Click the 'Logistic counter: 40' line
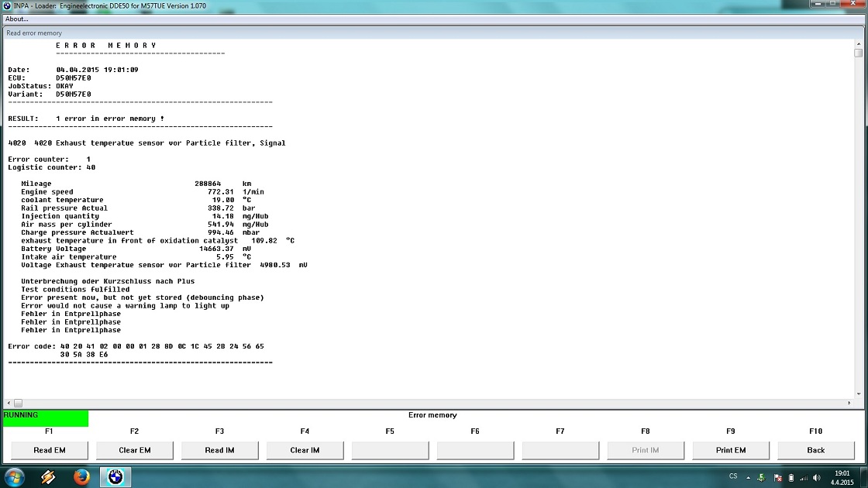Image resolution: width=868 pixels, height=488 pixels. tap(51, 167)
